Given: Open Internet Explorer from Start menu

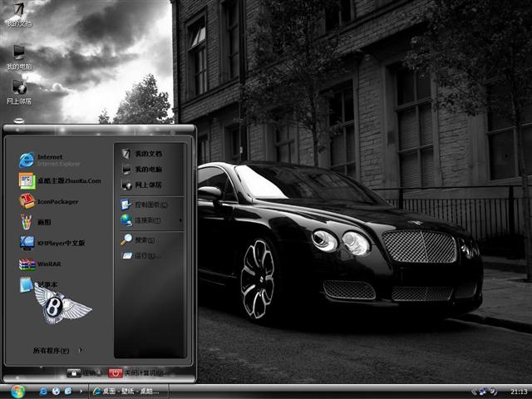Looking at the screenshot, I should (x=50, y=160).
